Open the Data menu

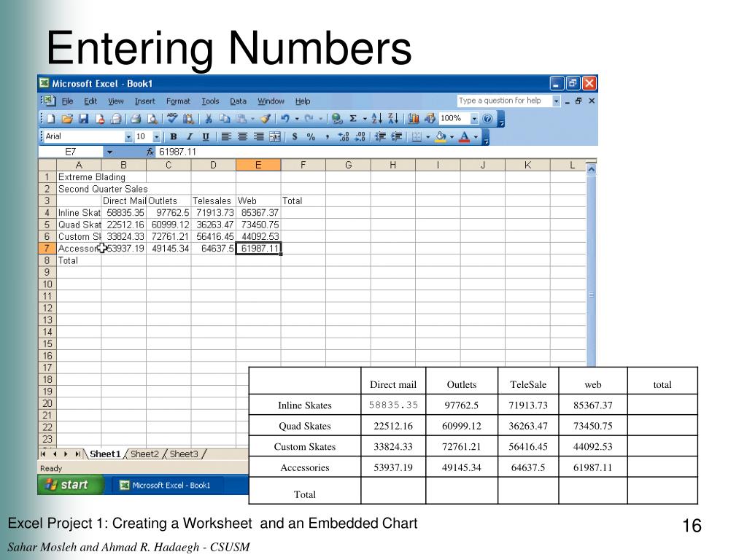pyautogui.click(x=239, y=101)
